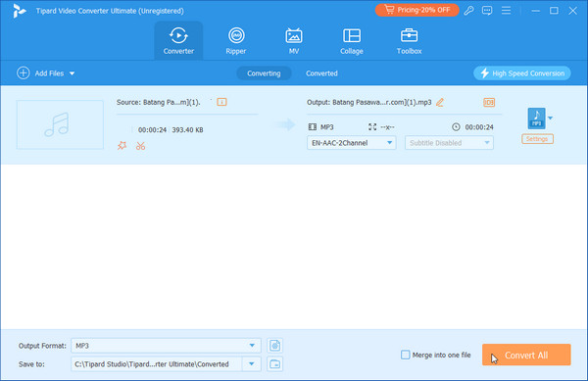The width and height of the screenshot is (588, 381).
Task: Go to the Collage tab
Action: tap(352, 41)
